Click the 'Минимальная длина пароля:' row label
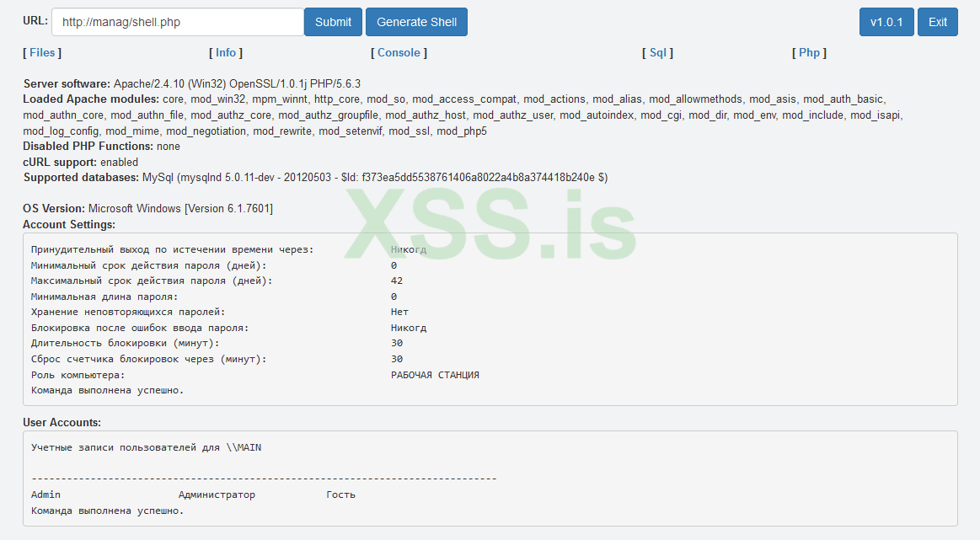This screenshot has width=980, height=540. click(x=104, y=297)
